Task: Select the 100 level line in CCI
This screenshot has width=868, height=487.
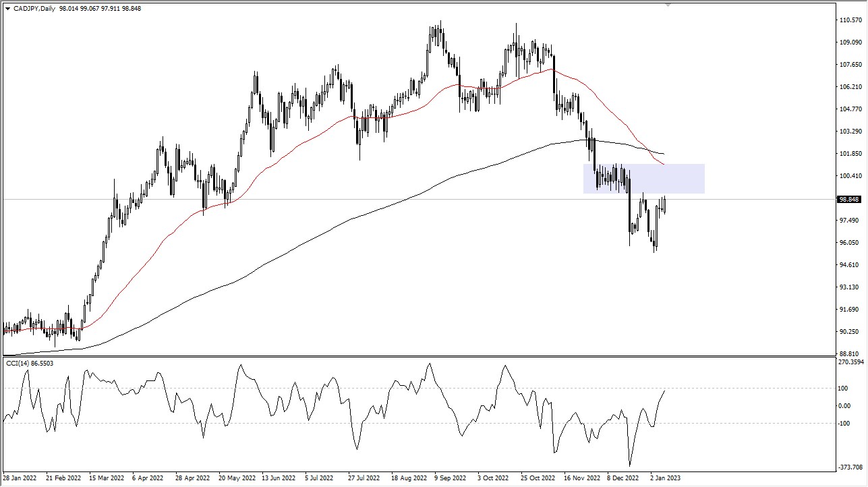Action: pos(405,389)
